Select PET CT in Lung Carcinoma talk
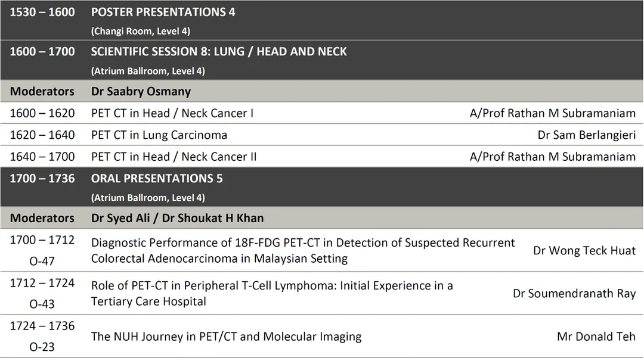644x358 pixels. tap(159, 135)
